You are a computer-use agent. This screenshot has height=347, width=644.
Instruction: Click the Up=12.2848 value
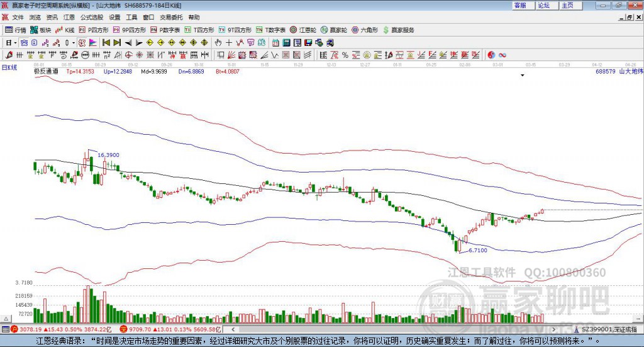click(118, 71)
